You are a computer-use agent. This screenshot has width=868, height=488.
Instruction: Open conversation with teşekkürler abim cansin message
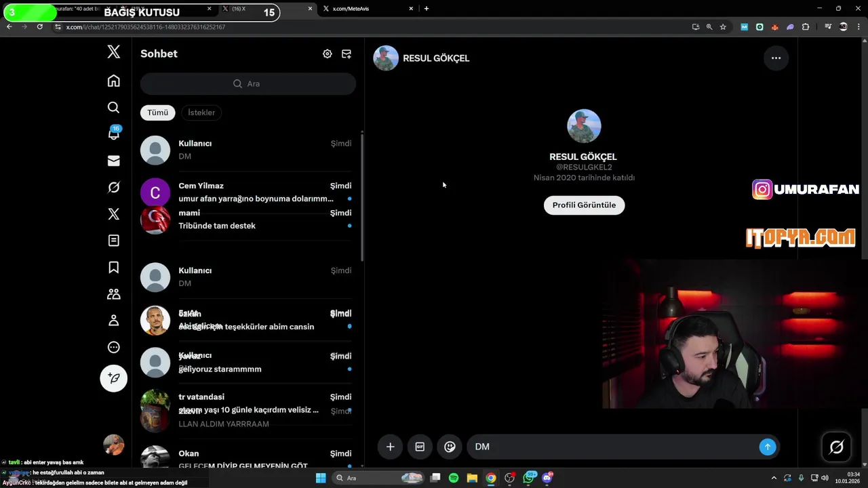(x=247, y=320)
